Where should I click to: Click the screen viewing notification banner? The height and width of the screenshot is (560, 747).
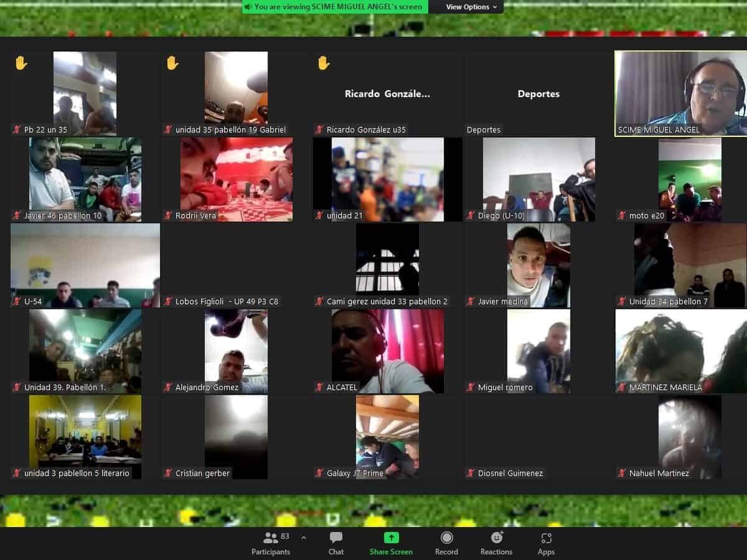coord(334,7)
